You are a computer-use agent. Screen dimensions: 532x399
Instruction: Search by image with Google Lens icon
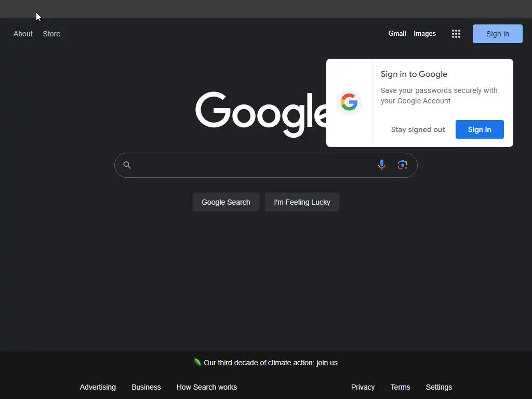403,165
